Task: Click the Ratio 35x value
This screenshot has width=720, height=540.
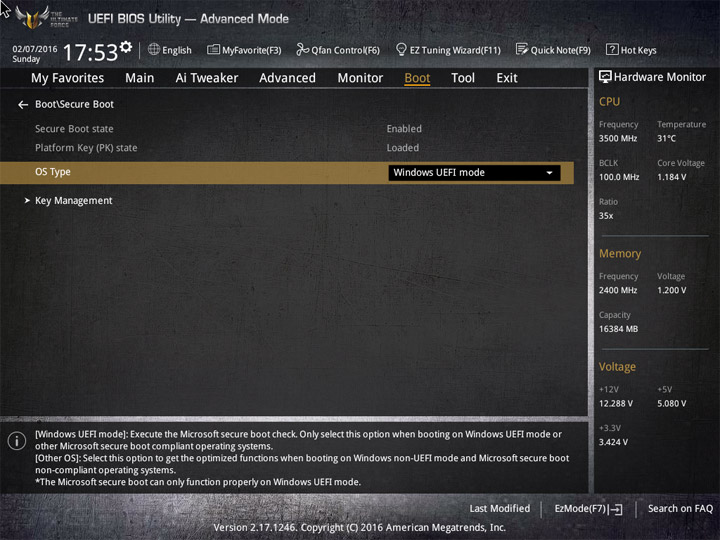Action: [x=606, y=216]
